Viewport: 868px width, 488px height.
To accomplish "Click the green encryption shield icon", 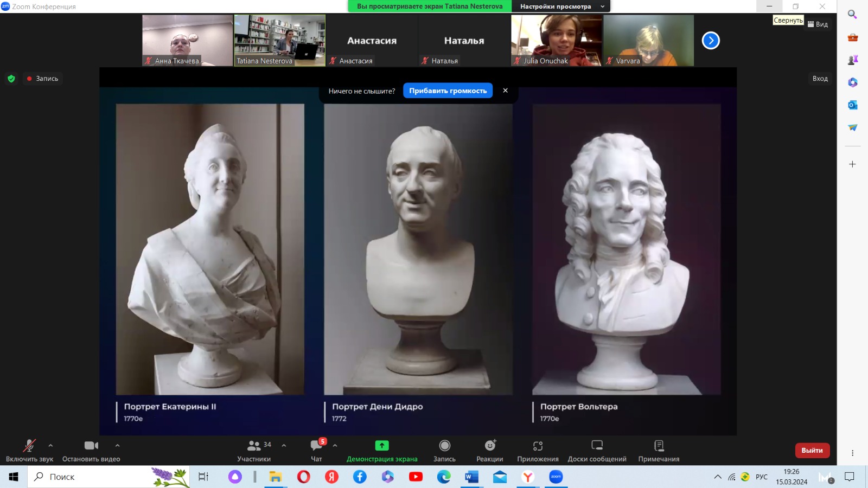I will click(11, 79).
